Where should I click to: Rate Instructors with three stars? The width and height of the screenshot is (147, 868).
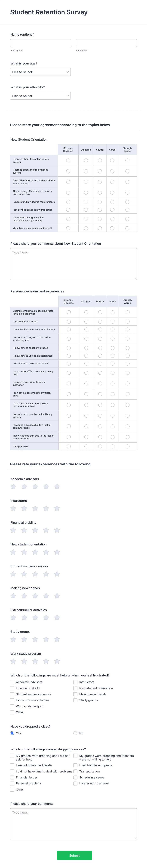coord(35,508)
